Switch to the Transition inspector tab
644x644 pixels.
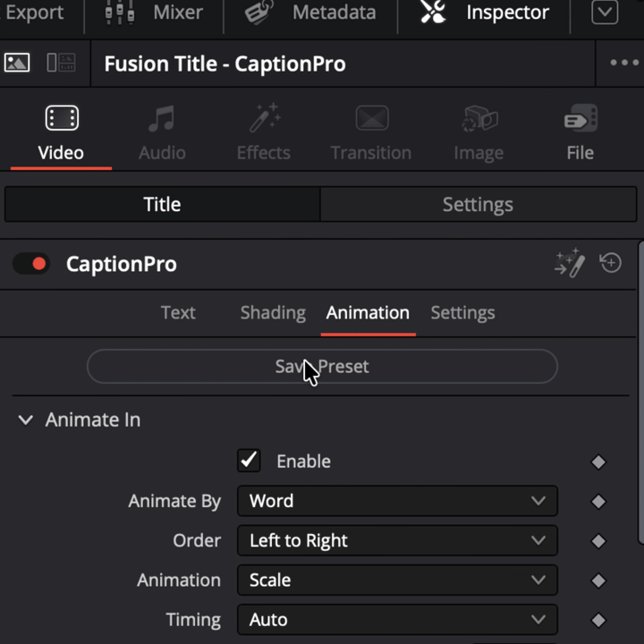coord(371,133)
